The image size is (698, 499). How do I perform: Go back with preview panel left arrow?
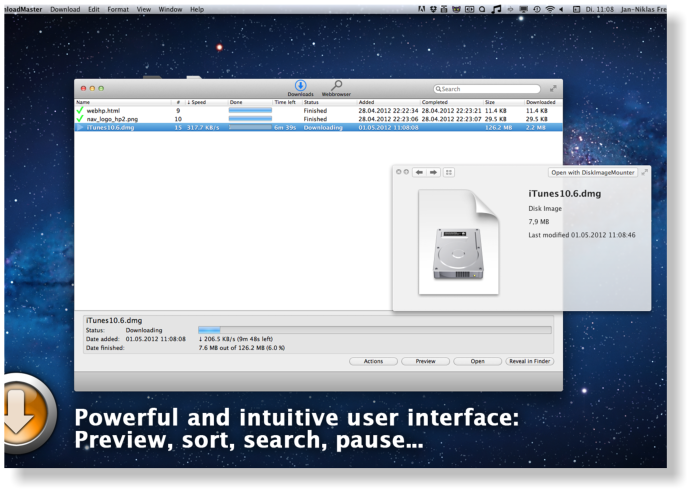click(x=419, y=172)
